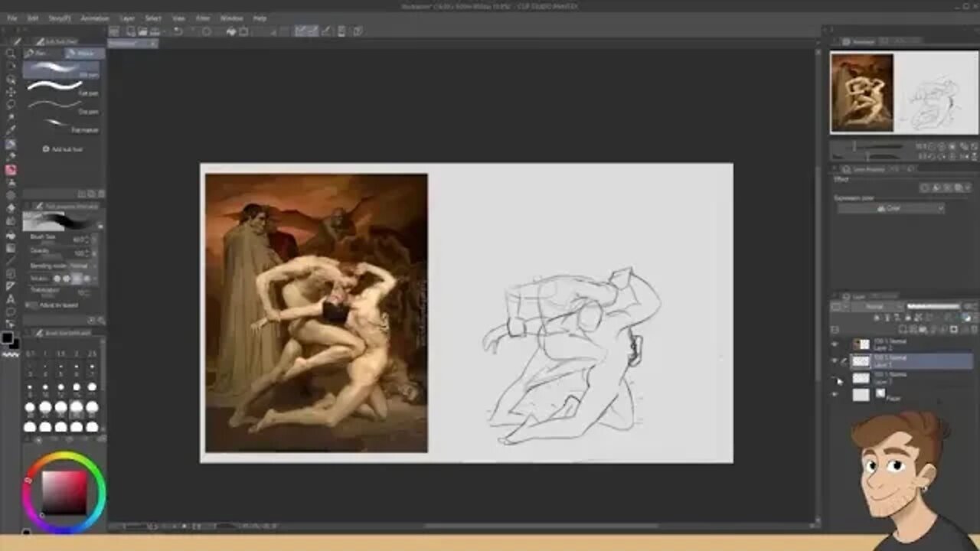Switch to the Pen sub tool tab
The height and width of the screenshot is (551, 980).
42,54
